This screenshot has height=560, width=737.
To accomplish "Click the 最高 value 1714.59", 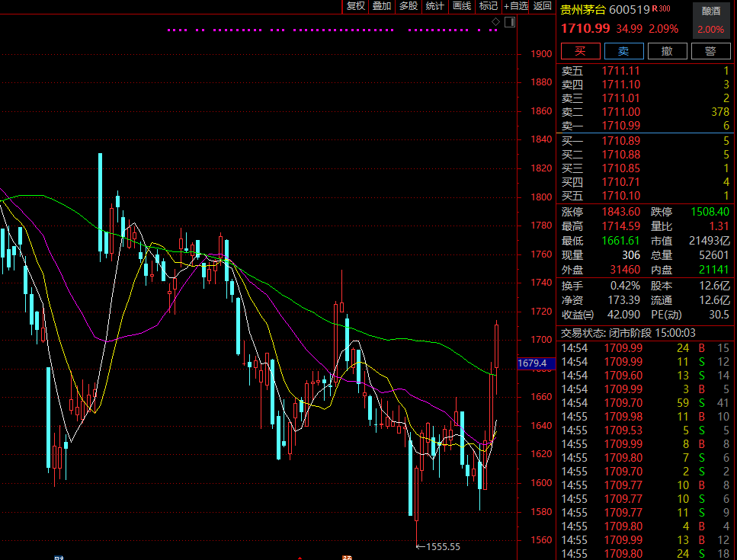I will (x=621, y=226).
